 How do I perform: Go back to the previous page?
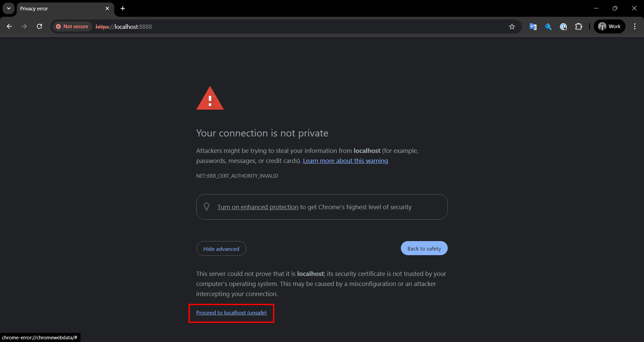[9, 26]
